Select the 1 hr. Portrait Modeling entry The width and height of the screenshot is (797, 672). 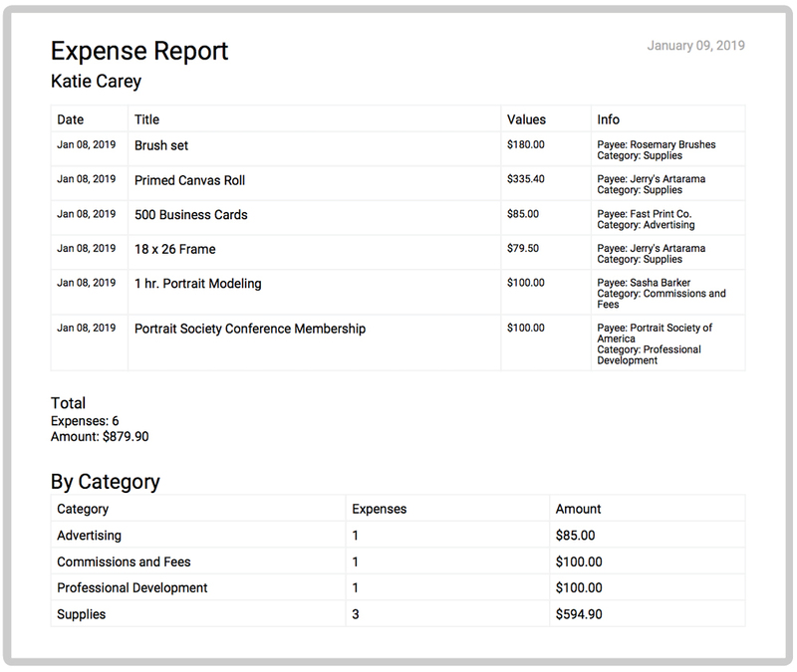coord(197,283)
